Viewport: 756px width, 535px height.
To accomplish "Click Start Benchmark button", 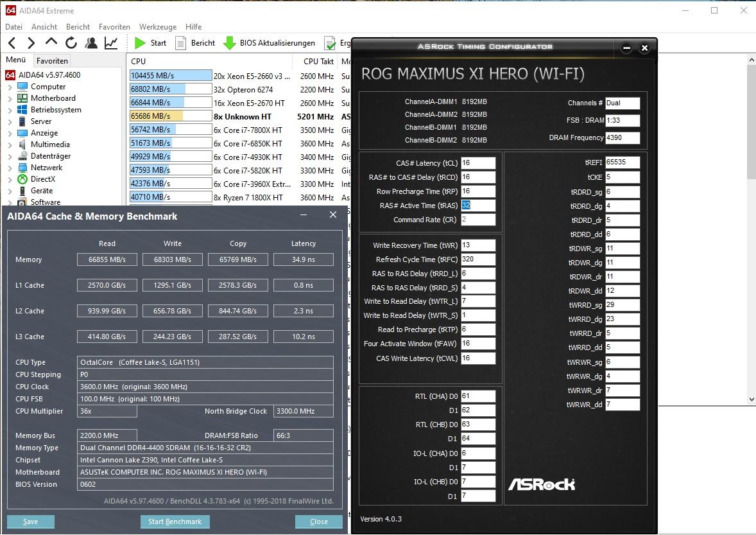I will point(175,522).
